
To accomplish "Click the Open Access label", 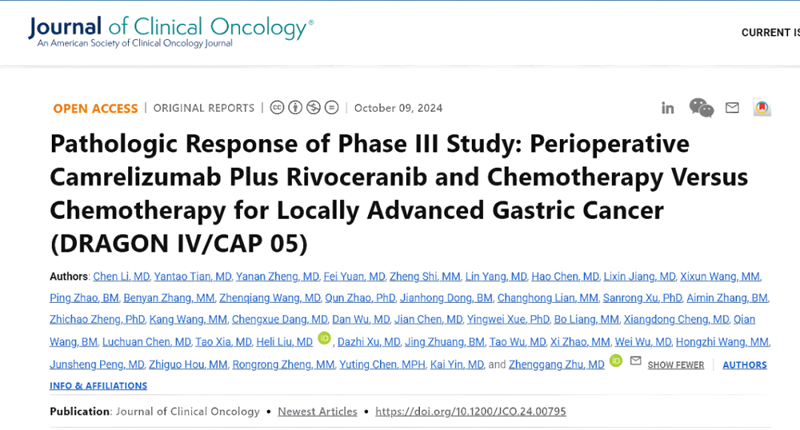I will click(95, 108).
